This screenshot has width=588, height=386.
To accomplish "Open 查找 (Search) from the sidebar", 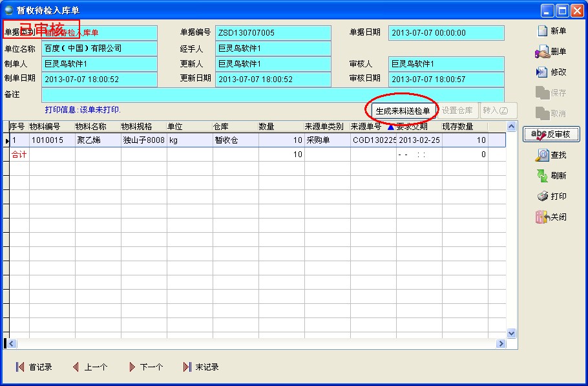I will [551, 155].
